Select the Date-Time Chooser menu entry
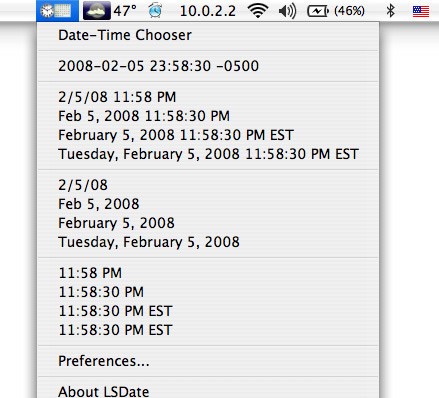This screenshot has height=398, width=439. click(208, 35)
